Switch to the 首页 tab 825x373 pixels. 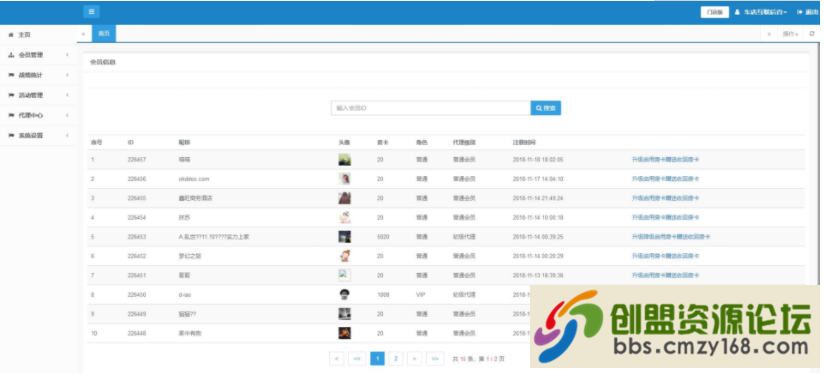click(104, 34)
